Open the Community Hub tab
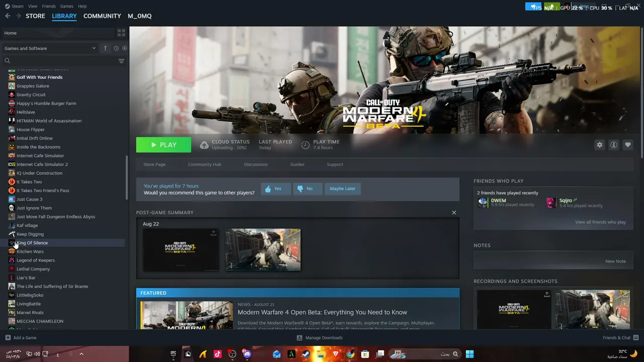644x362 pixels. (x=204, y=164)
